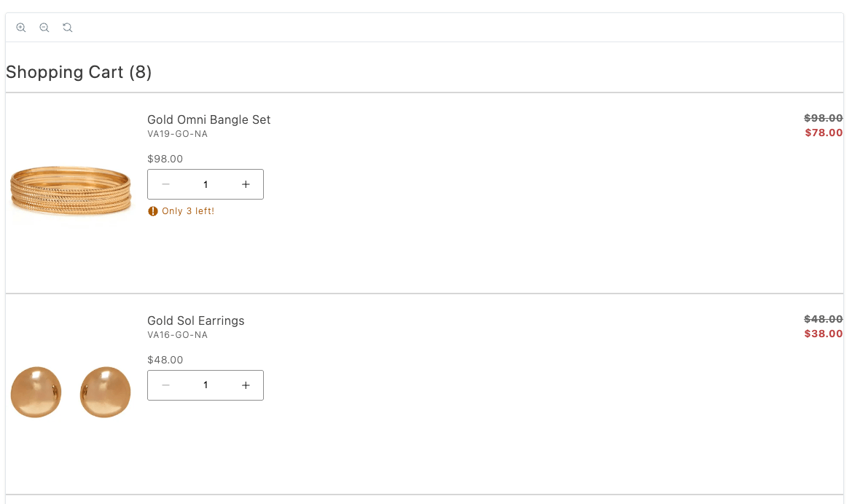The image size is (852, 504).
Task: Click the $38.00 sale price
Action: pyautogui.click(x=824, y=334)
